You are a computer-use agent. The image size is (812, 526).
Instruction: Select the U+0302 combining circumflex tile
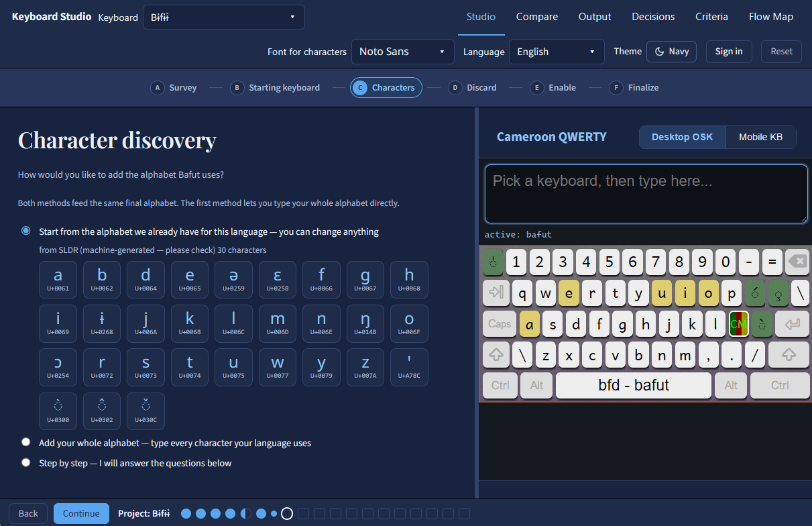click(x=102, y=411)
